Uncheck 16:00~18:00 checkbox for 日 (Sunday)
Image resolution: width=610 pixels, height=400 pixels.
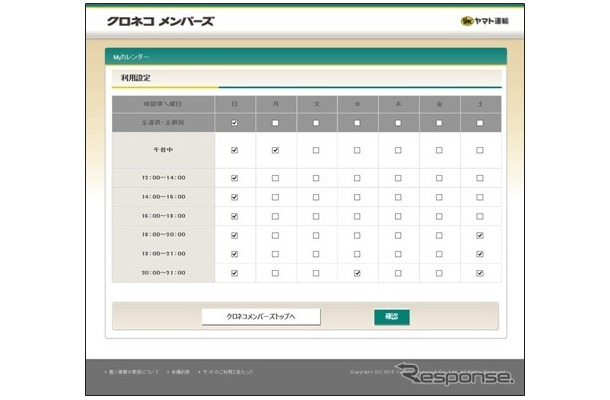[x=234, y=216]
